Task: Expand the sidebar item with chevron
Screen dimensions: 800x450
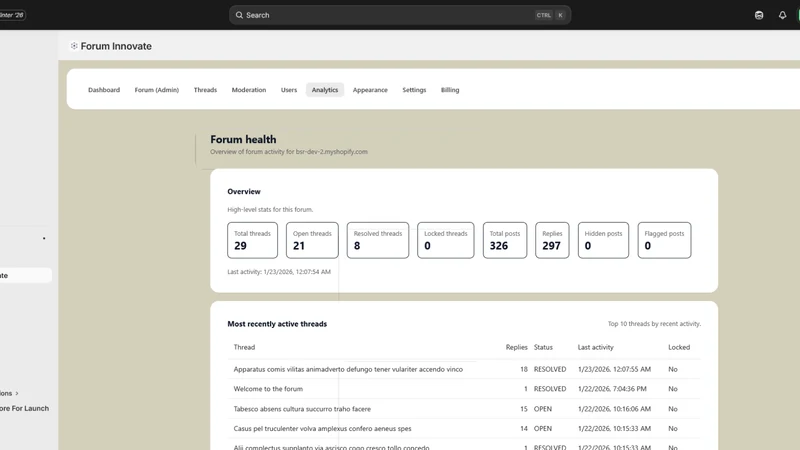Action: pos(9,393)
